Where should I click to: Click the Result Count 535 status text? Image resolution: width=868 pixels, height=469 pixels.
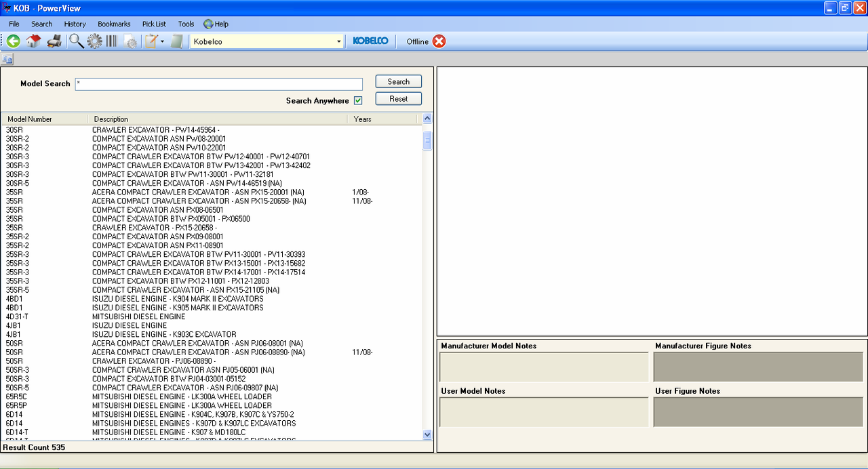coord(34,447)
